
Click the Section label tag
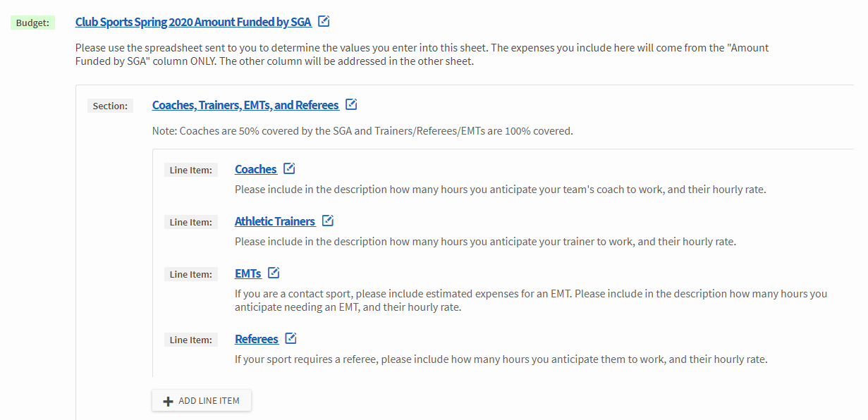[x=110, y=106]
